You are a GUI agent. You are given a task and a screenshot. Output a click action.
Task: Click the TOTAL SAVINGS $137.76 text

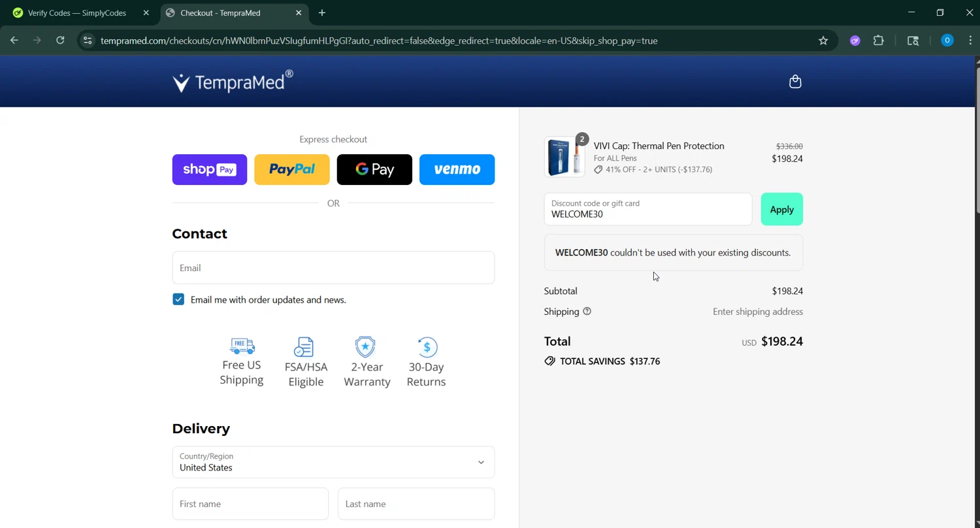point(610,361)
